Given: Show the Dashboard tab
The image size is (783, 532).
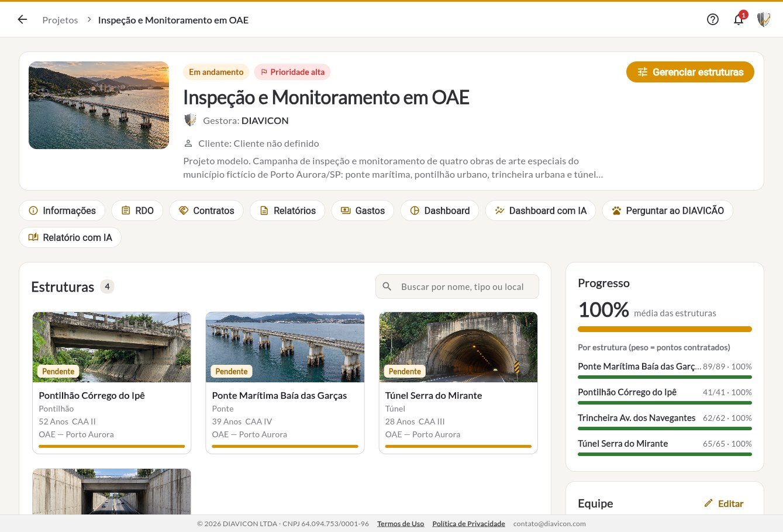Looking at the screenshot, I should (x=439, y=210).
